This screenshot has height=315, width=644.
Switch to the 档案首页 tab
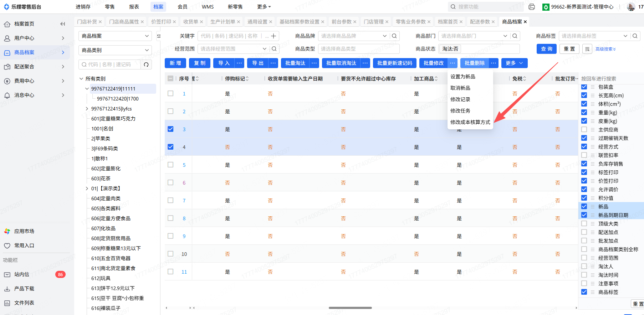pyautogui.click(x=448, y=22)
